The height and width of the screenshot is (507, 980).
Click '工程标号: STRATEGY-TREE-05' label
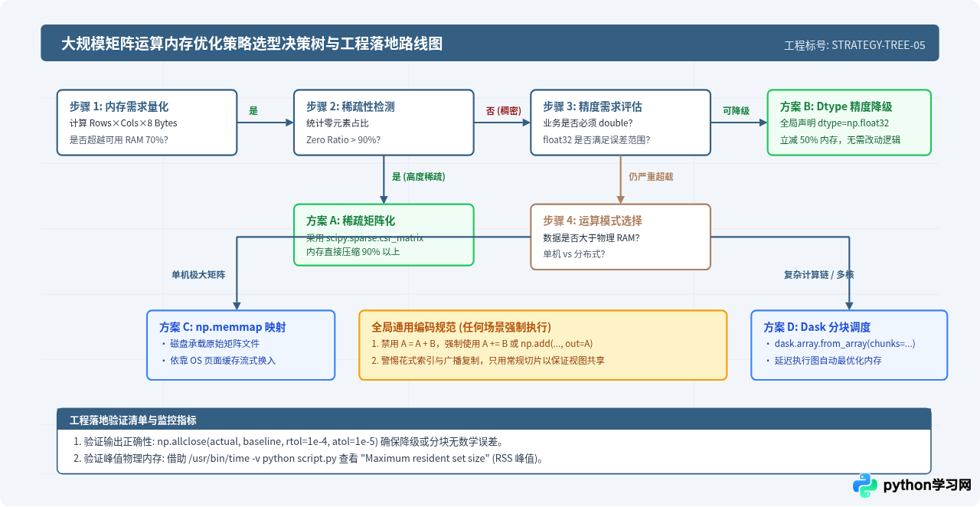click(x=854, y=45)
